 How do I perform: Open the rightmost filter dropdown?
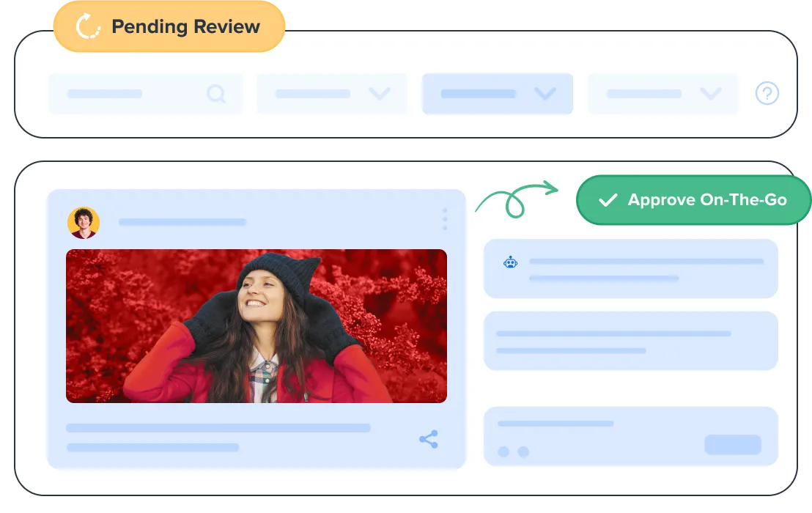click(x=710, y=94)
